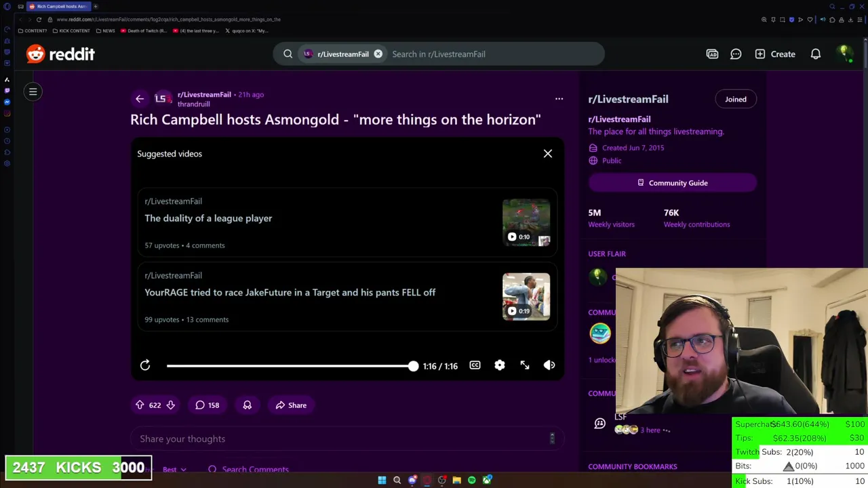Click browser zoom magnifier toolbar icon
The height and width of the screenshot is (488, 868).
pyautogui.click(x=764, y=20)
